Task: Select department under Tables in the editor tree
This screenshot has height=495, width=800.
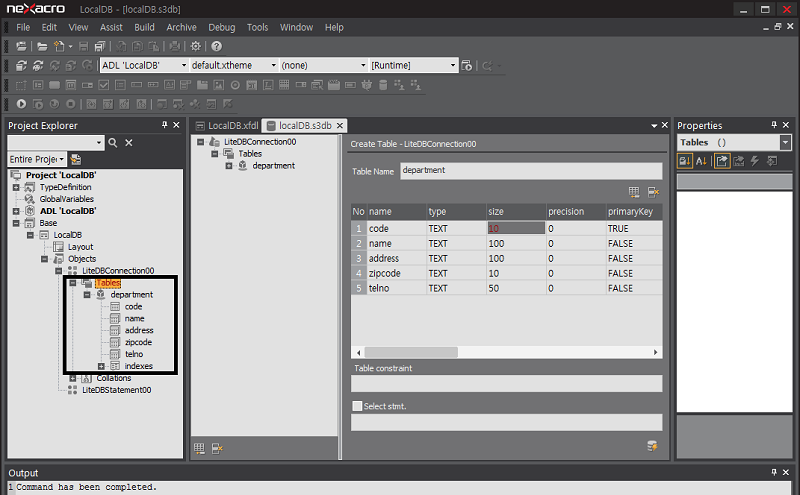Action: (x=273, y=166)
